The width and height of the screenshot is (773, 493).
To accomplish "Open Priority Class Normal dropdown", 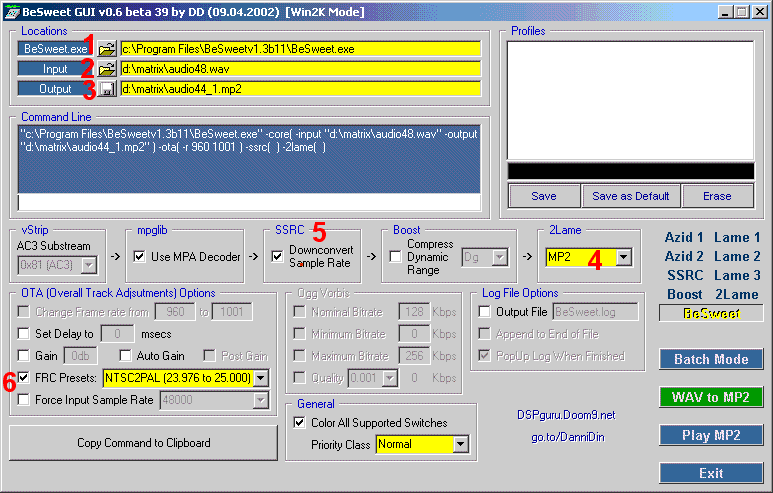I will pos(460,444).
